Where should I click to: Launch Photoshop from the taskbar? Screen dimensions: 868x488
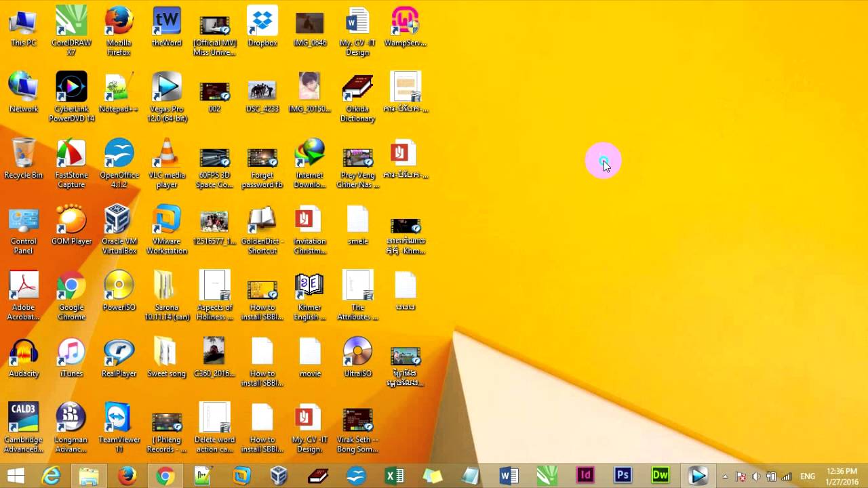point(623,476)
